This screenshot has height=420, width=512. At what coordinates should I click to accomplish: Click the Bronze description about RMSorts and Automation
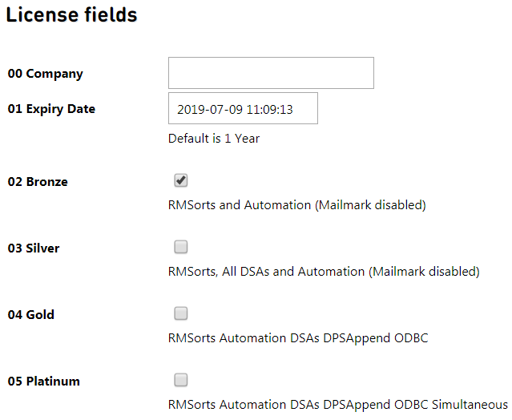297,205
